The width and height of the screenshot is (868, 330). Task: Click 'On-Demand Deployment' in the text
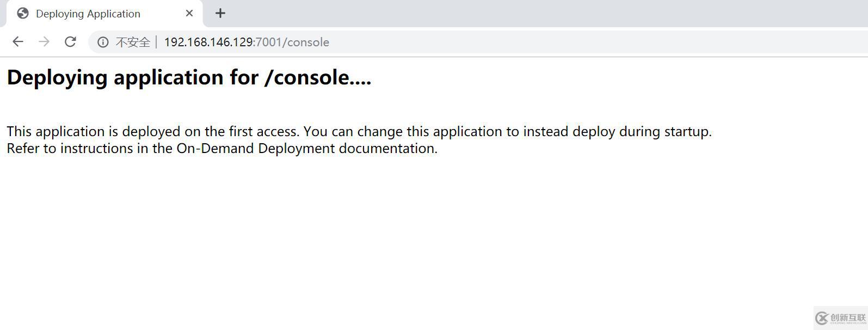coord(255,149)
